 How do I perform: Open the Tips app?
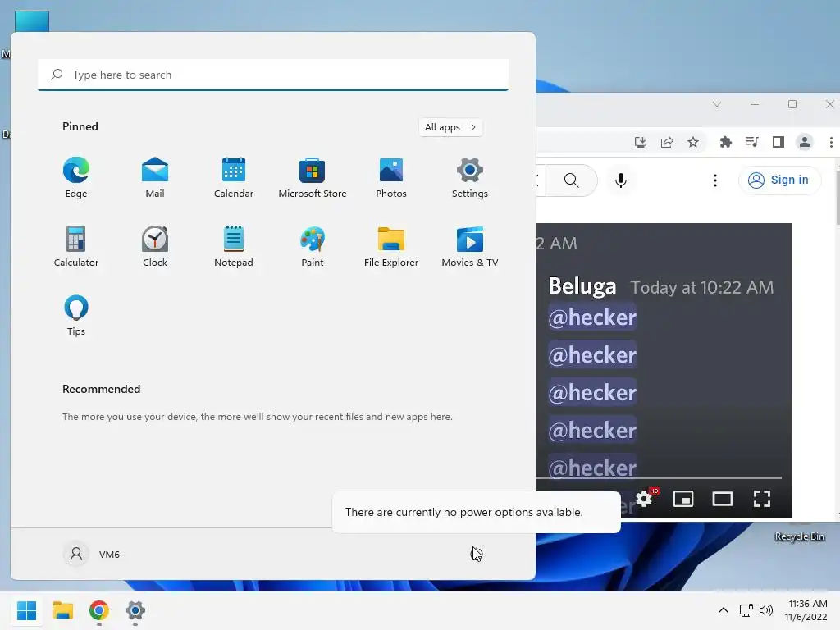[x=76, y=316]
